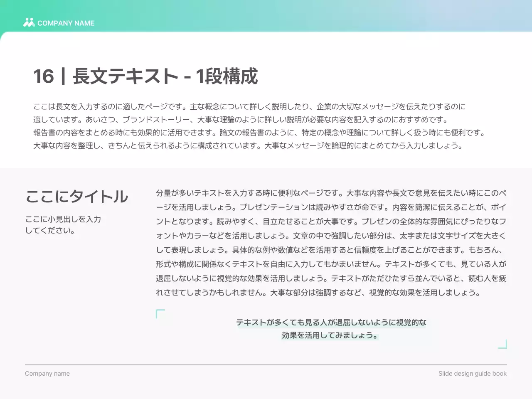Click the intro line starting "報告書の内容をまとめる"
This screenshot has height=399, width=532.
click(x=260, y=133)
